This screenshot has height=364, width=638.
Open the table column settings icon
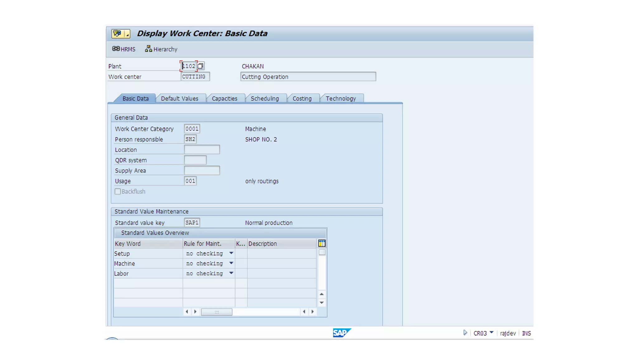(x=322, y=243)
